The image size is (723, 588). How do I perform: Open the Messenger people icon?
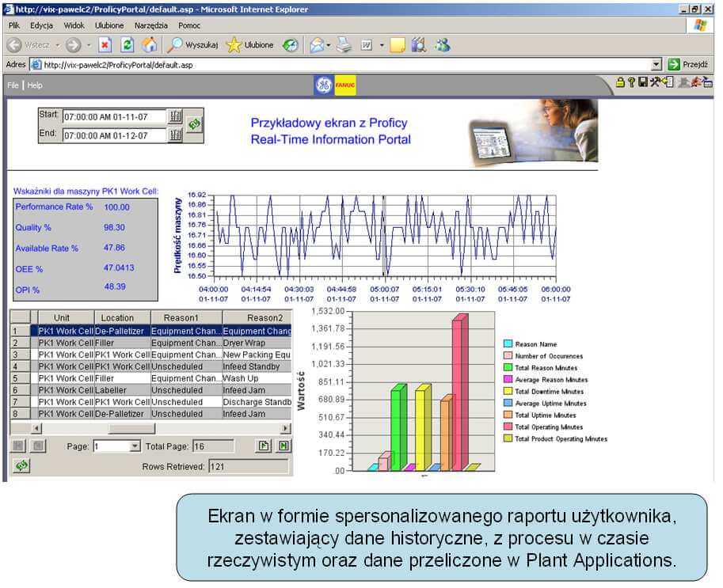[443, 44]
